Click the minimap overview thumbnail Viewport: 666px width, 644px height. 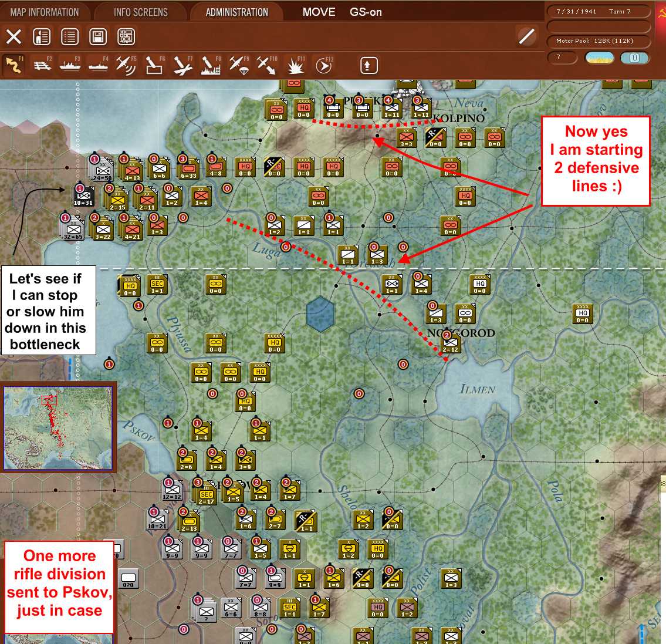pos(58,427)
